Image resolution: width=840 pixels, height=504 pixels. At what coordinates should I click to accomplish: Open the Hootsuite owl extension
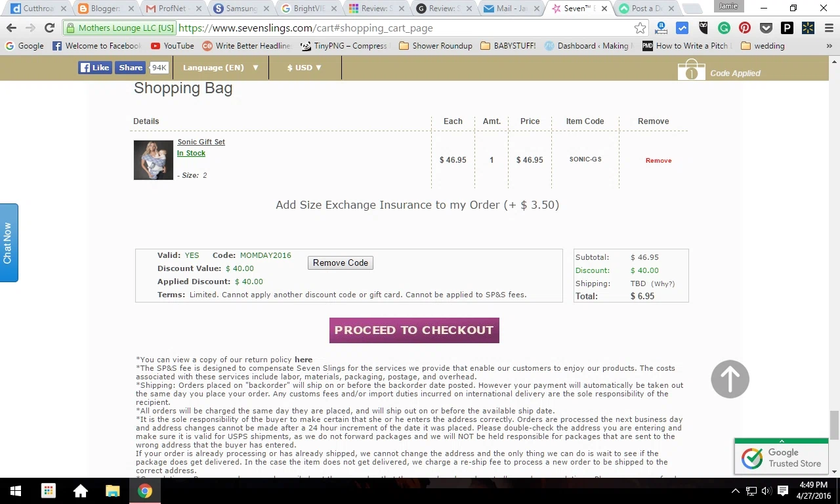click(x=703, y=28)
